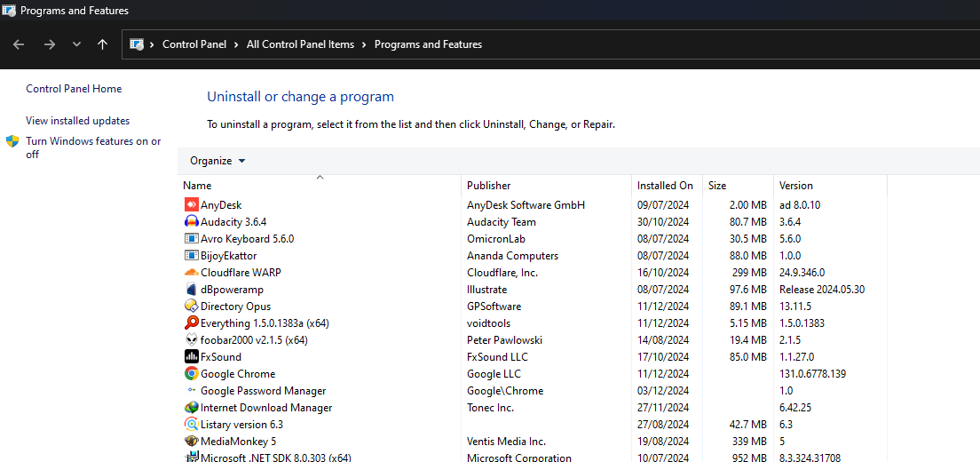Click the foobar2000 alien icon
The height and width of the screenshot is (462, 980).
coord(191,340)
